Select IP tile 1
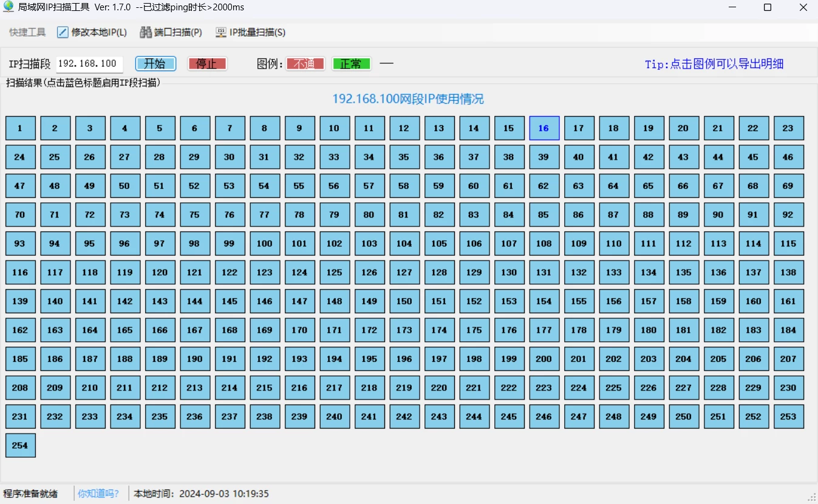 coord(20,128)
